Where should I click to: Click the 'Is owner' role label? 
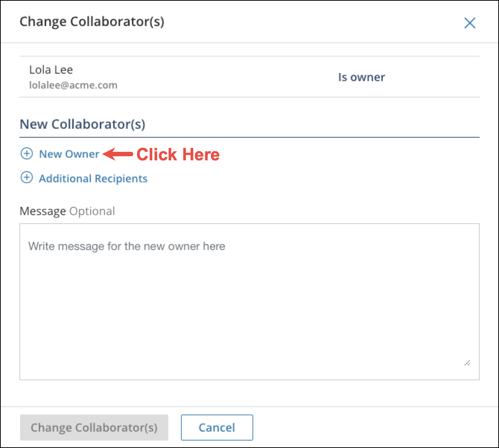tap(362, 77)
